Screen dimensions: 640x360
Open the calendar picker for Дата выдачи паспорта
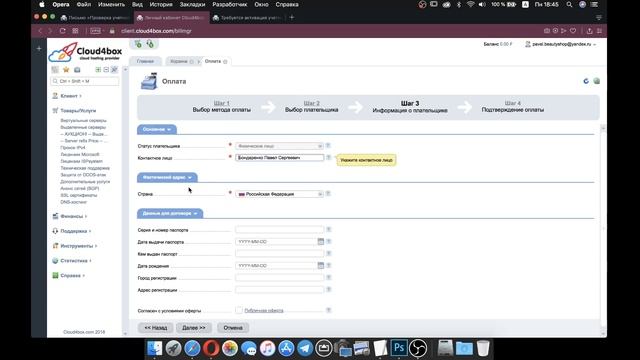[321, 242]
